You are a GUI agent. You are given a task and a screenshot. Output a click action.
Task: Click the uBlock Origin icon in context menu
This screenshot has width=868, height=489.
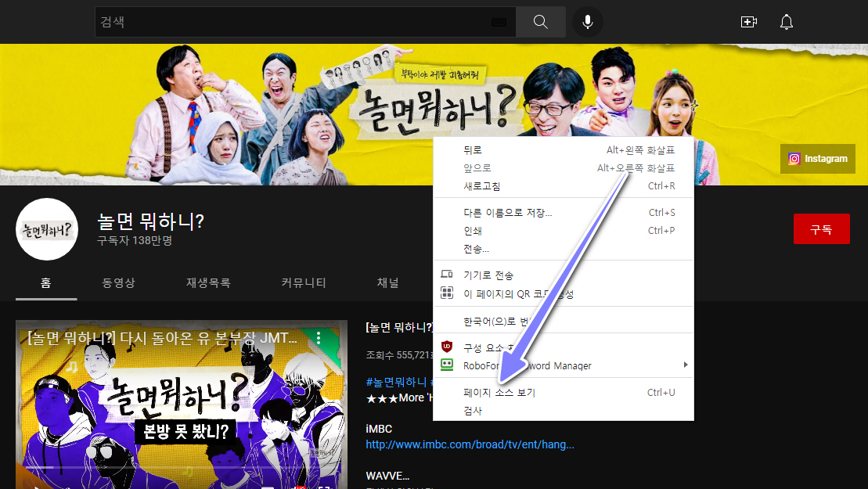[x=447, y=347]
